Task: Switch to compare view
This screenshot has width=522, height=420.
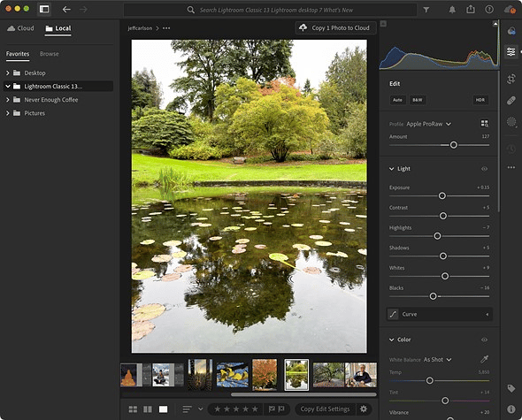Action: click(x=148, y=409)
